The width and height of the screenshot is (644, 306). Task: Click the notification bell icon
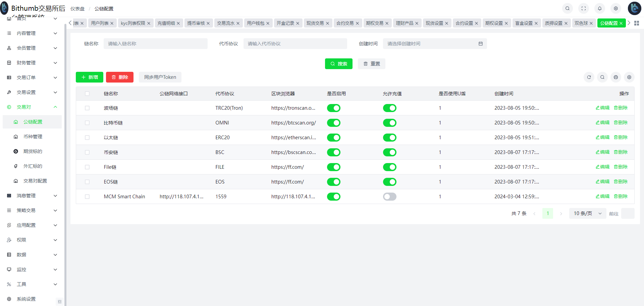tap(600, 8)
